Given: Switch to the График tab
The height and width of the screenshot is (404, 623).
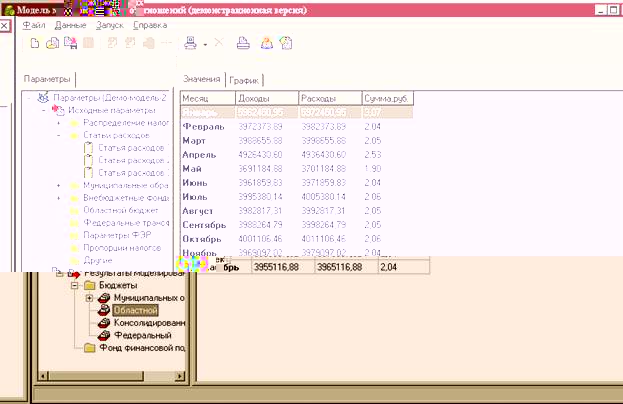Looking at the screenshot, I should (243, 79).
